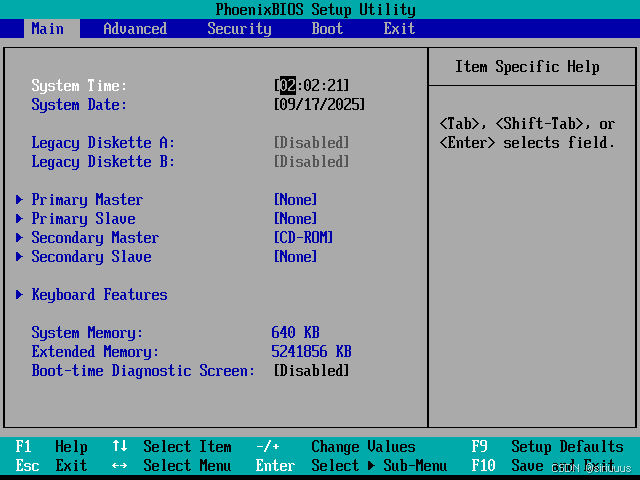Click the left-right arrows Select Menu icon
This screenshot has width=640, height=480.
(120, 466)
